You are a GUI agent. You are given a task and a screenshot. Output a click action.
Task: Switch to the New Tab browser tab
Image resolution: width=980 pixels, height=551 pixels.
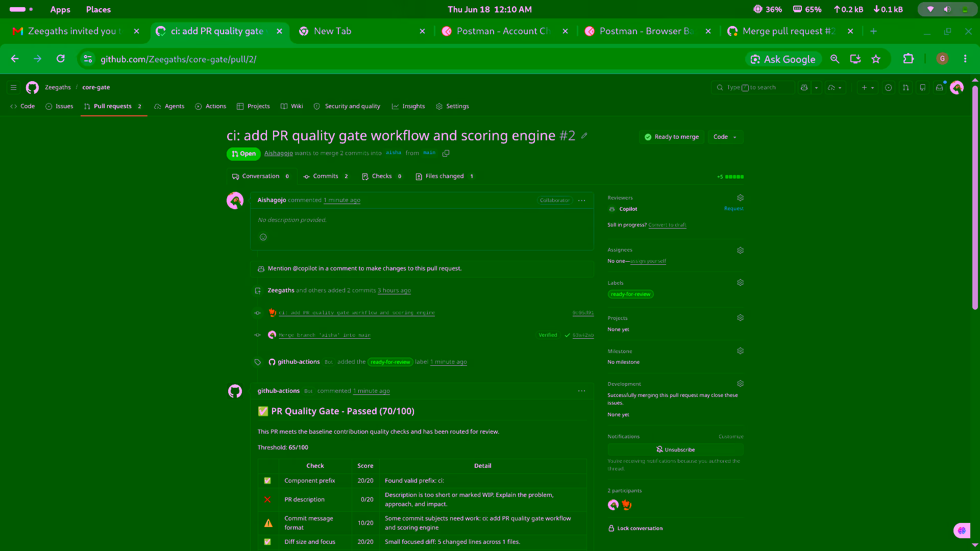(x=362, y=32)
